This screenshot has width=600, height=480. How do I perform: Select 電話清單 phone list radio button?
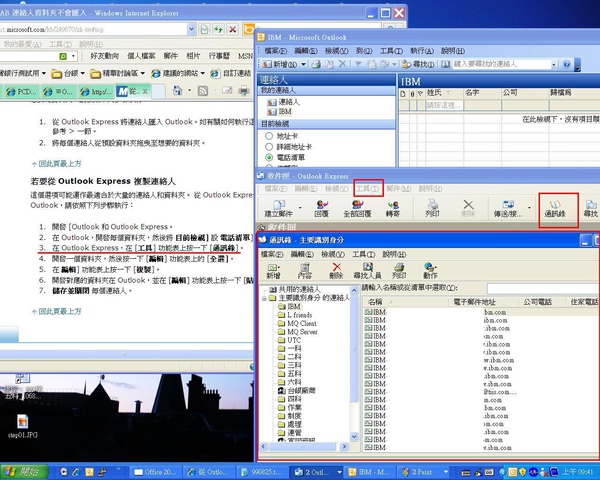pyautogui.click(x=269, y=157)
